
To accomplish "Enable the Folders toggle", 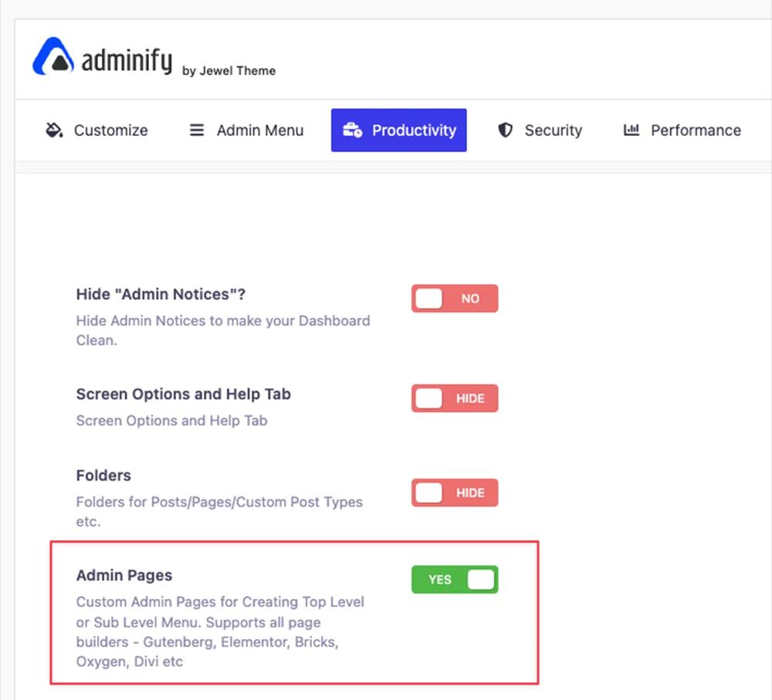I will [x=455, y=492].
